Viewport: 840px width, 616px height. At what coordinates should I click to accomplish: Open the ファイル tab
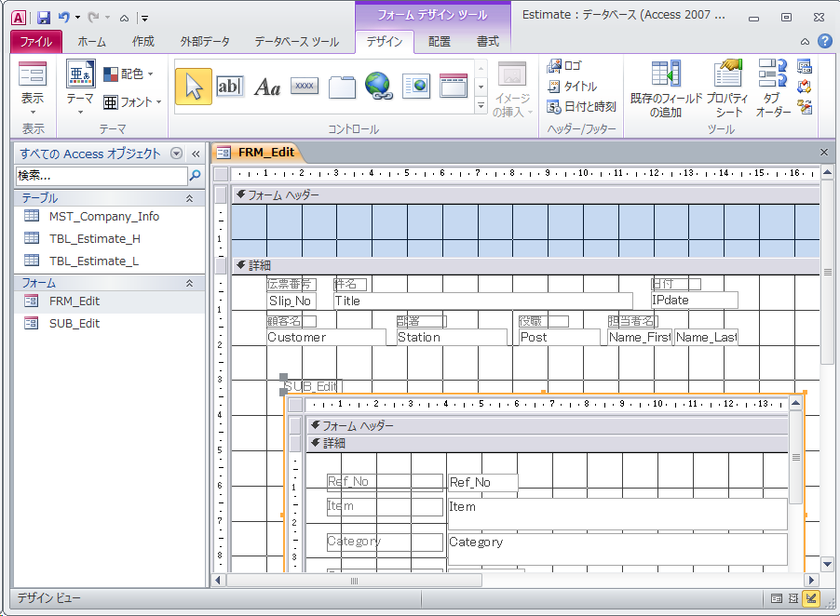[x=36, y=41]
